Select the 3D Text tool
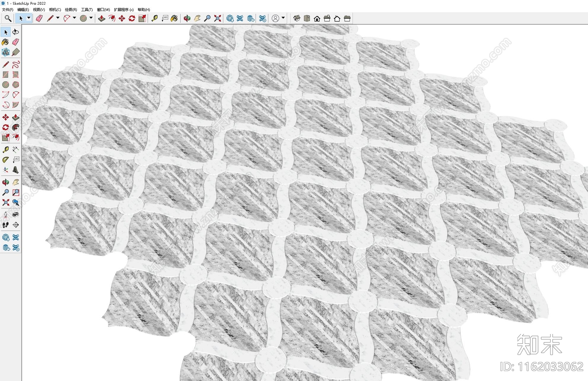Image resolution: width=588 pixels, height=381 pixels. 15,170
